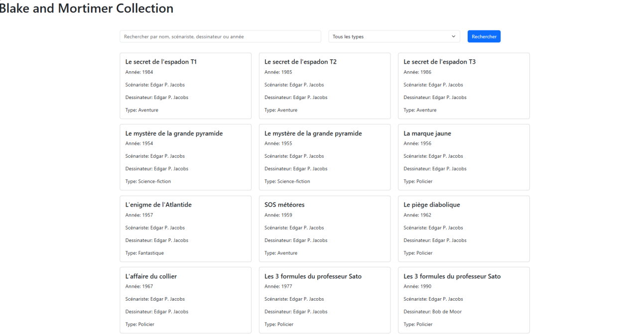Select the title "Le secret de l'espadon T1"

tap(161, 62)
